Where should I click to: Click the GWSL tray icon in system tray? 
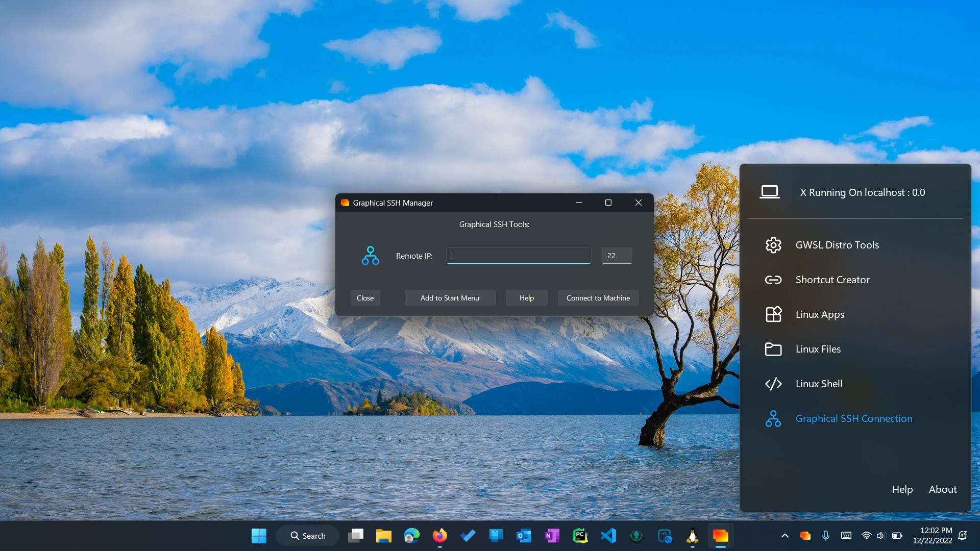(x=805, y=536)
